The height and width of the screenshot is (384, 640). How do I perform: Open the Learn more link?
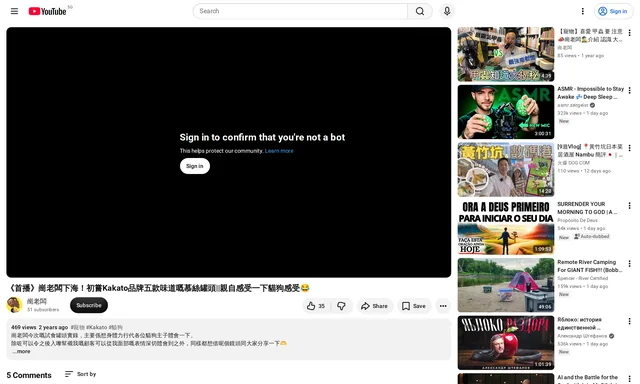coord(279,151)
